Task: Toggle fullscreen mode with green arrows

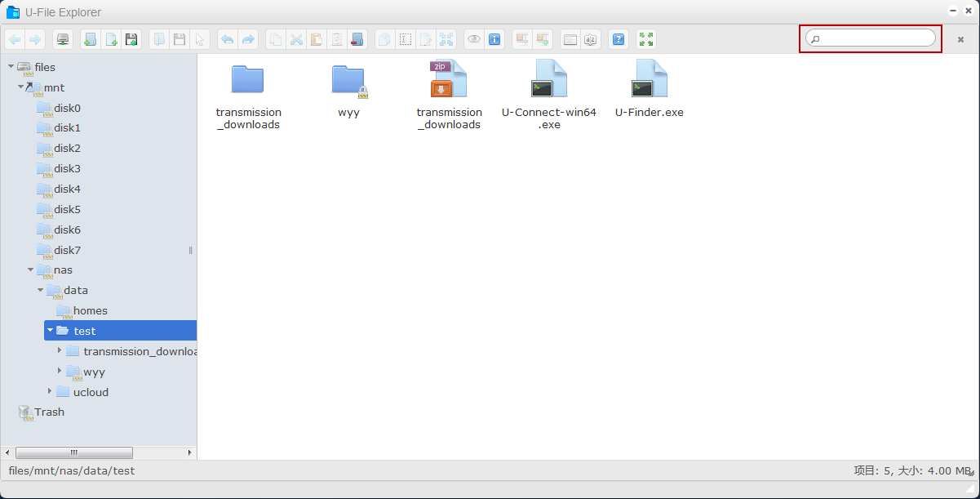Action: (x=646, y=39)
